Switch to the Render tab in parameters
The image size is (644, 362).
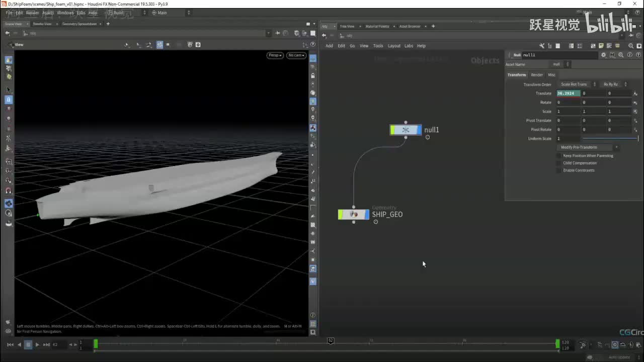click(537, 75)
